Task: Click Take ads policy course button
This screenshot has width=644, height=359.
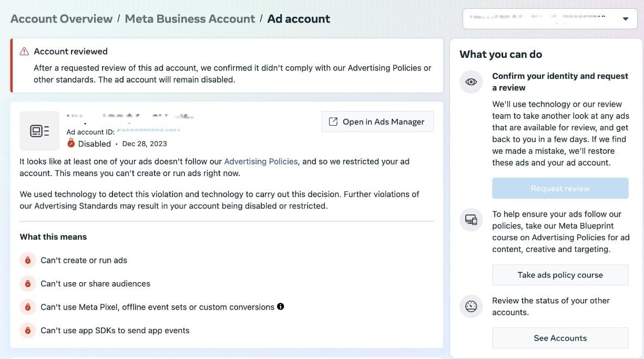Action: (x=560, y=275)
